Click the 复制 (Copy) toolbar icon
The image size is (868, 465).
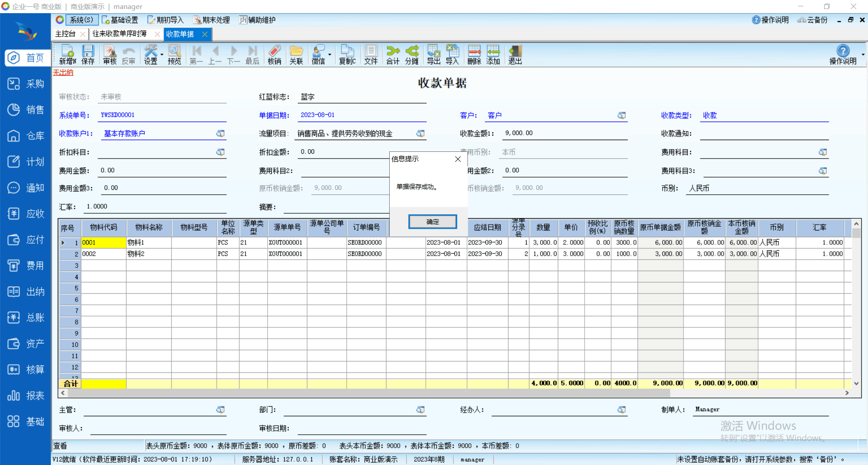(347, 55)
